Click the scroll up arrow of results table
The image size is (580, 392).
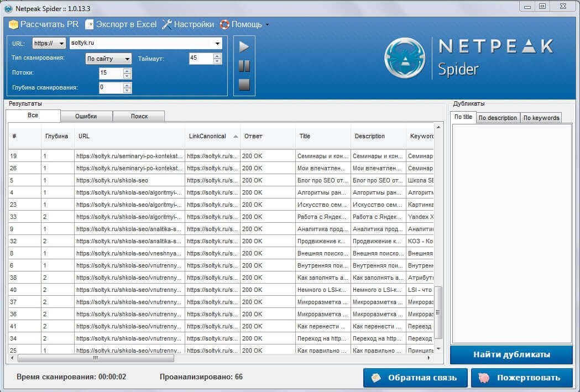pyautogui.click(x=438, y=127)
